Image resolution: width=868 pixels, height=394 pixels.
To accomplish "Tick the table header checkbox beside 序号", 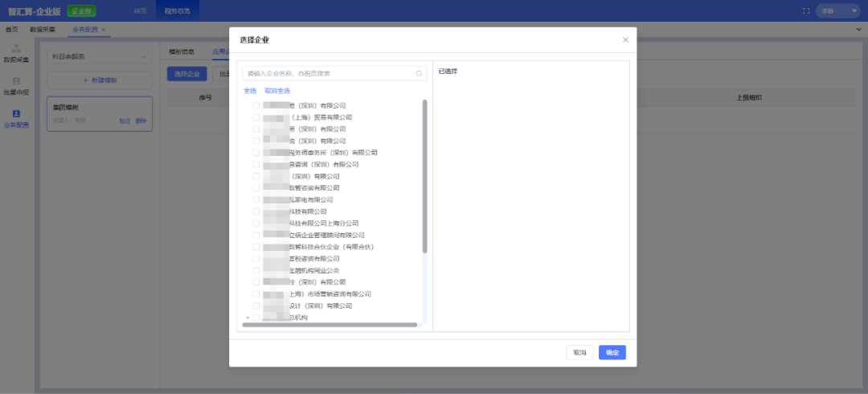I will [x=178, y=97].
